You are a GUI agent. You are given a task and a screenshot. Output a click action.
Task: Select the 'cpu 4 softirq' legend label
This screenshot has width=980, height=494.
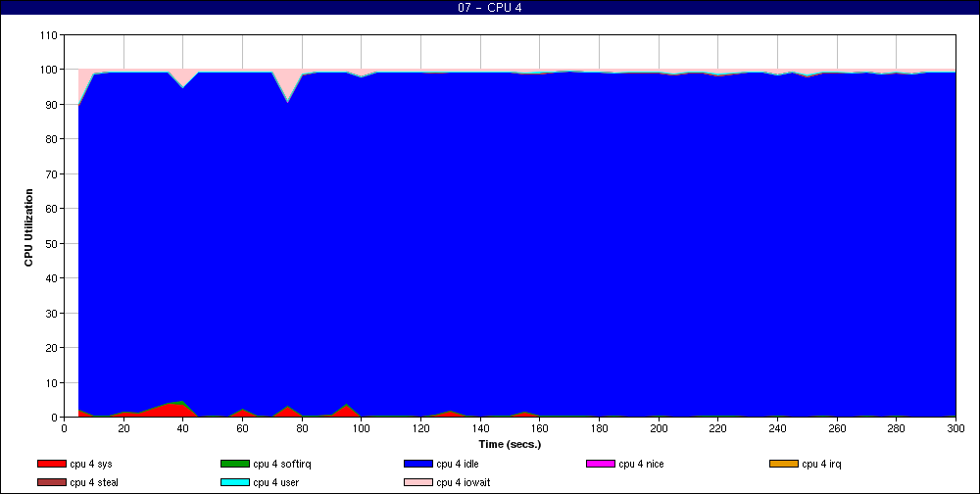click(x=282, y=464)
